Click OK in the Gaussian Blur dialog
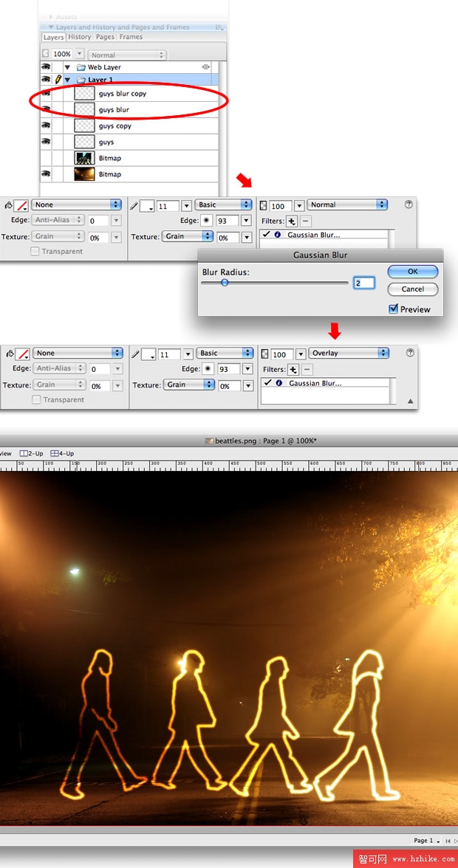Screen dimensions: 458x868 click(x=412, y=271)
